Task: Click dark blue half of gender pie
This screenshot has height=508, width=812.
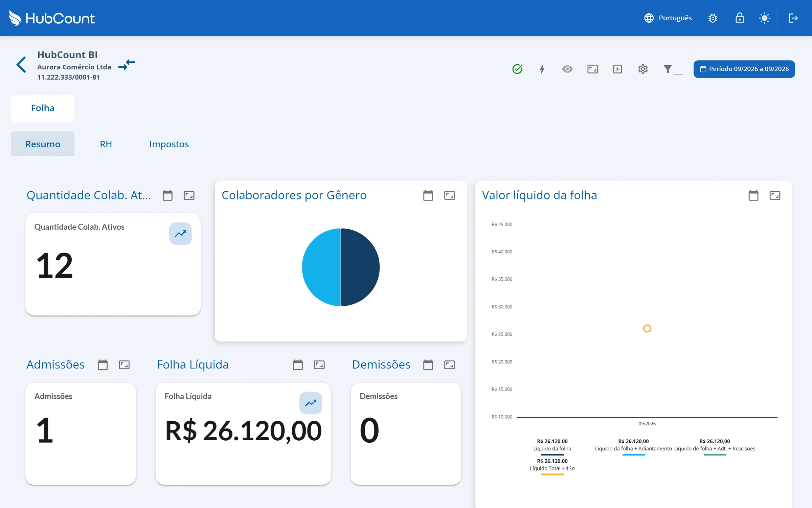Action: [x=361, y=267]
